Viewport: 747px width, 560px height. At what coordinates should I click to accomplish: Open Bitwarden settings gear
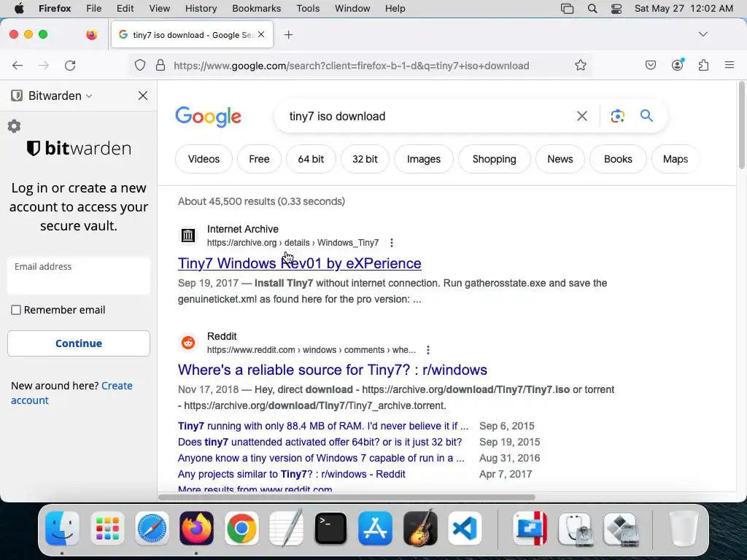(15, 126)
